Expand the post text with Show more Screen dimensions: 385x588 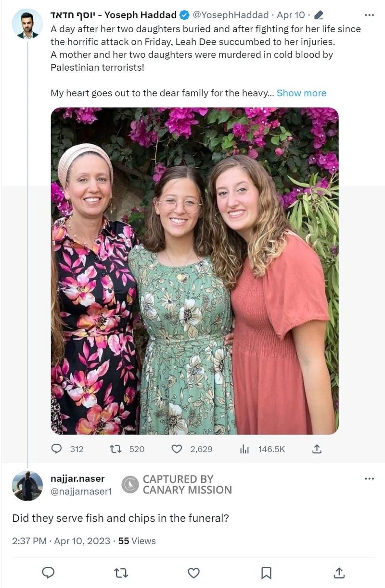pyautogui.click(x=301, y=93)
